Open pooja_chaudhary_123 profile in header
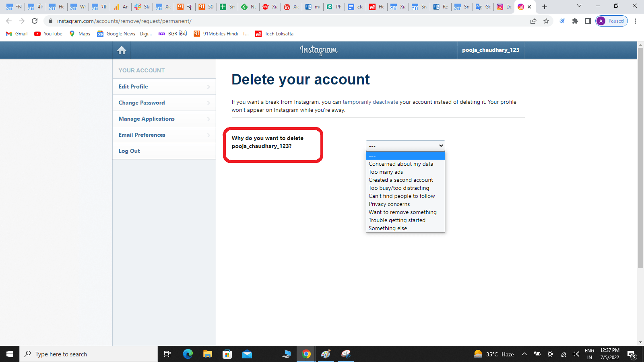This screenshot has height=362, width=644. [x=491, y=50]
